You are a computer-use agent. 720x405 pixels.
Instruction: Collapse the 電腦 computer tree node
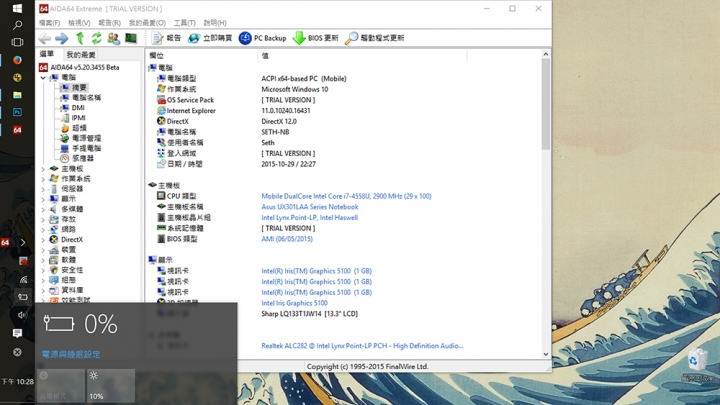coord(43,78)
